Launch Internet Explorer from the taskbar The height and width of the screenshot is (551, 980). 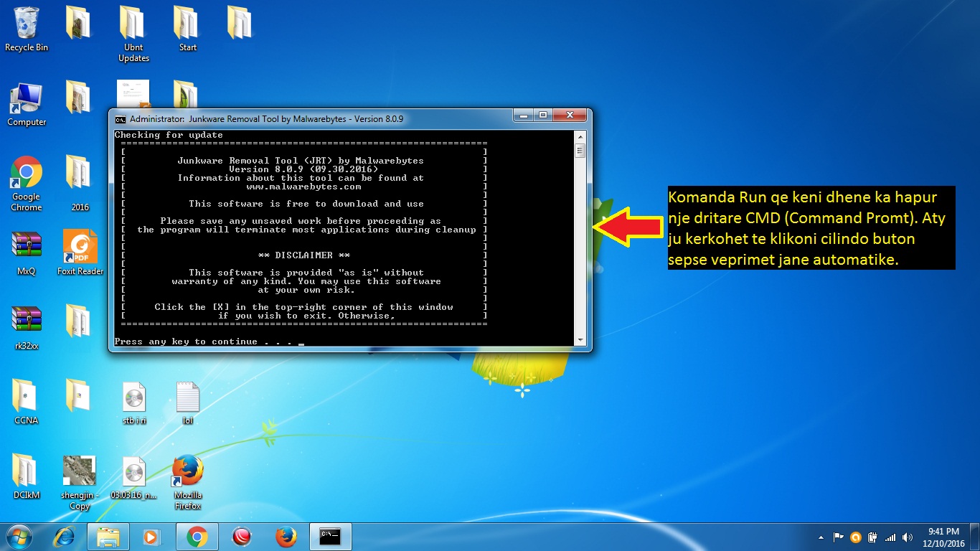(x=66, y=537)
